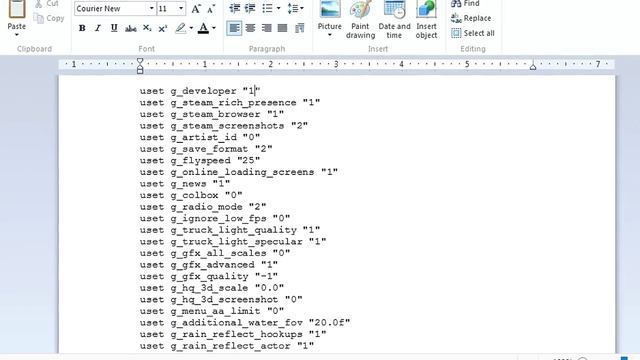Click Replace in Editing group
The image size is (640, 360).
tap(471, 18)
